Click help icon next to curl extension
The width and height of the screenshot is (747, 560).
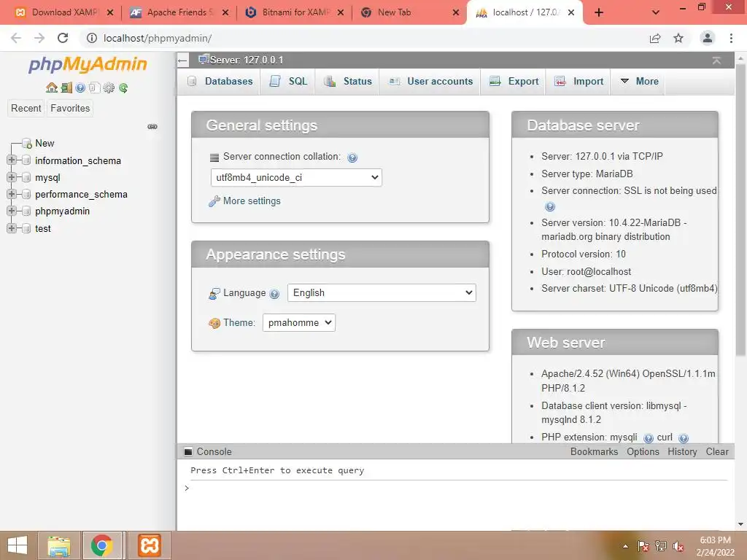click(x=683, y=438)
